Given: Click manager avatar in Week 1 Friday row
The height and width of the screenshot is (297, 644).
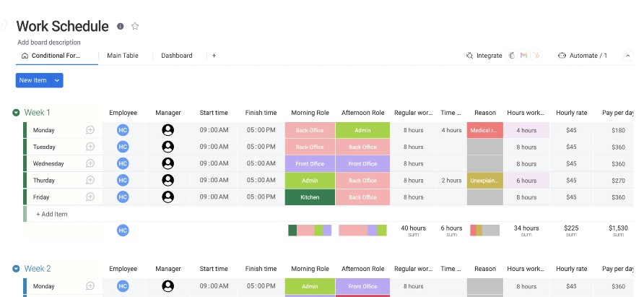Looking at the screenshot, I should [x=168, y=197].
